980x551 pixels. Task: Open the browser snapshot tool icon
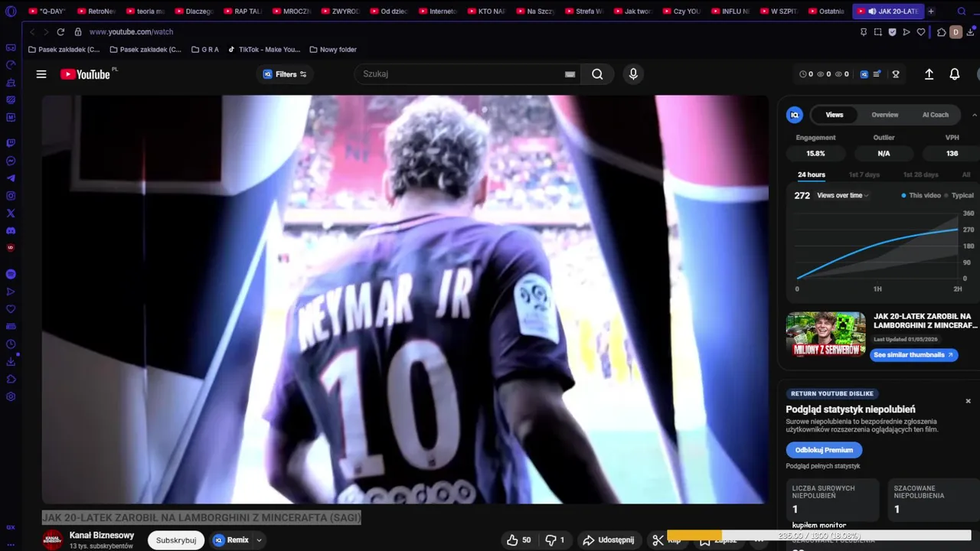click(x=878, y=32)
